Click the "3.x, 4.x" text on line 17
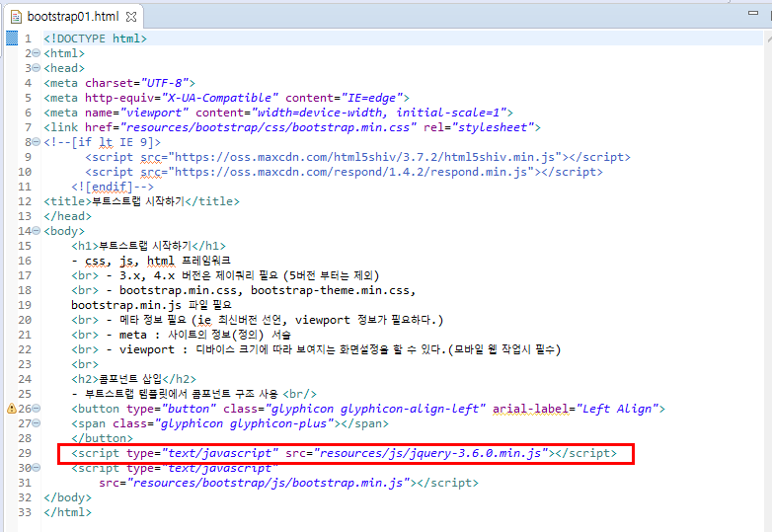 coord(147,275)
